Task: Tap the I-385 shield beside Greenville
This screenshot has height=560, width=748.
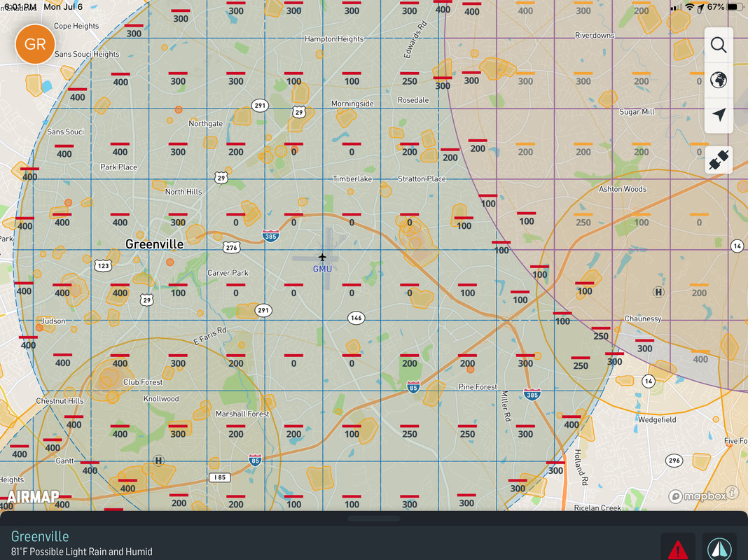Action: click(x=270, y=235)
